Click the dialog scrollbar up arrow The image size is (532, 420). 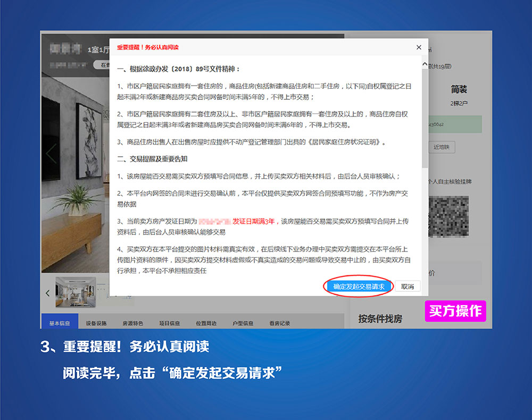click(x=425, y=64)
